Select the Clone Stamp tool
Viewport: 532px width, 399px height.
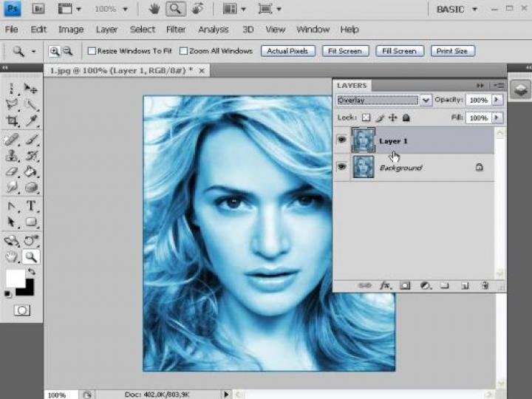12,156
